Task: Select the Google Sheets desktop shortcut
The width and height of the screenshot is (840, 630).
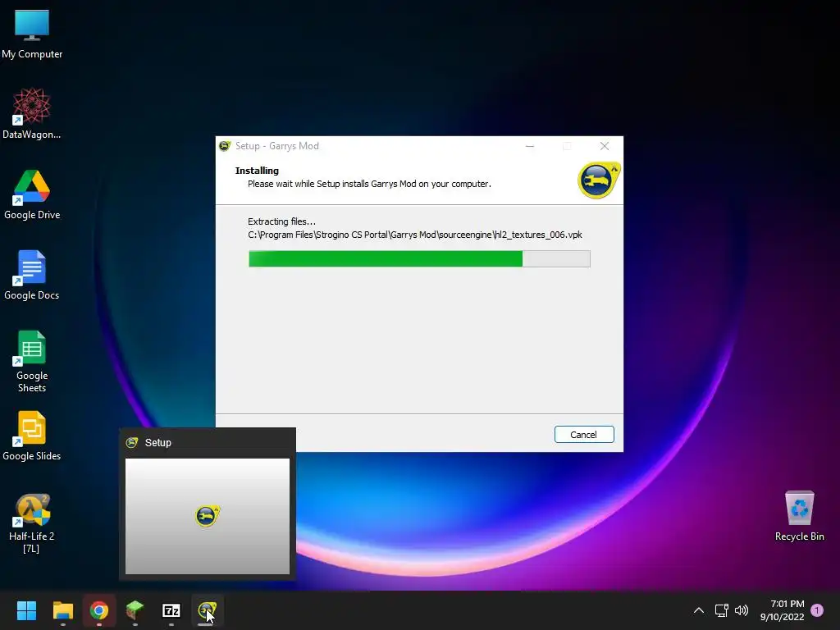Action: coord(32,361)
